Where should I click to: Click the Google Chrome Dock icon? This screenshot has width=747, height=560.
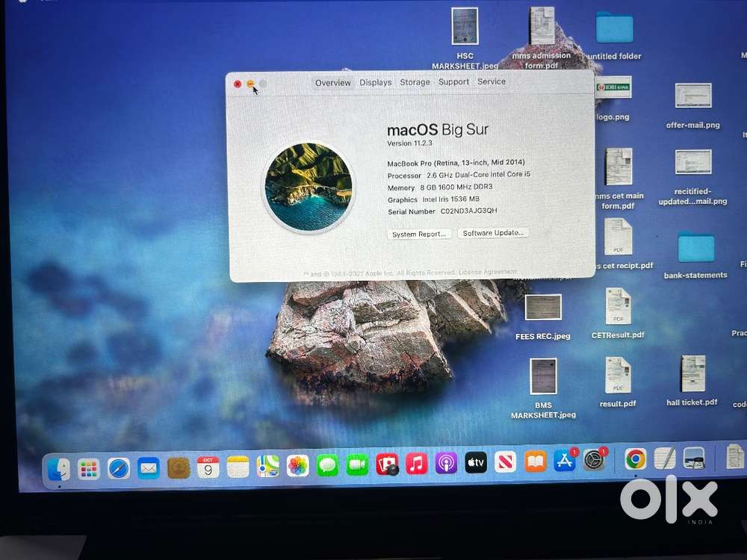(635, 459)
